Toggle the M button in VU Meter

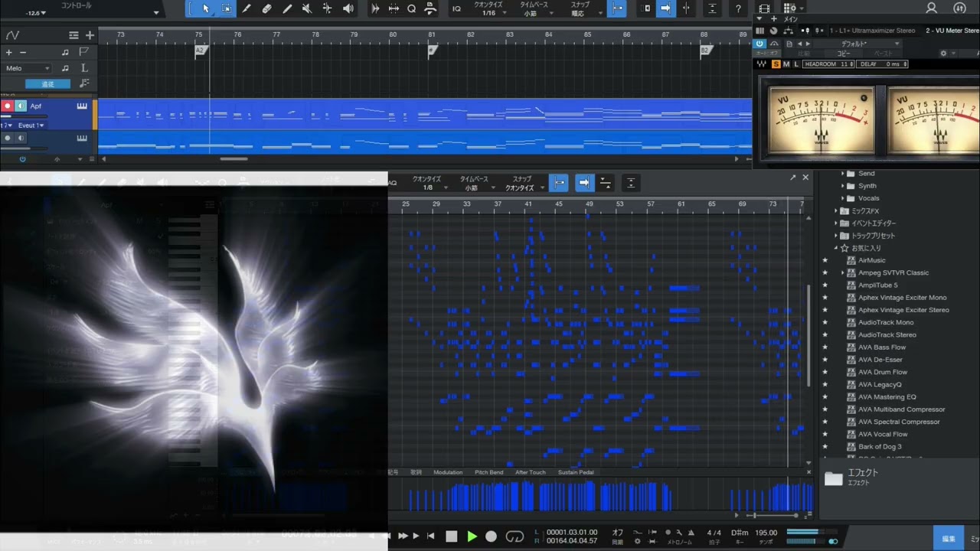click(x=786, y=64)
